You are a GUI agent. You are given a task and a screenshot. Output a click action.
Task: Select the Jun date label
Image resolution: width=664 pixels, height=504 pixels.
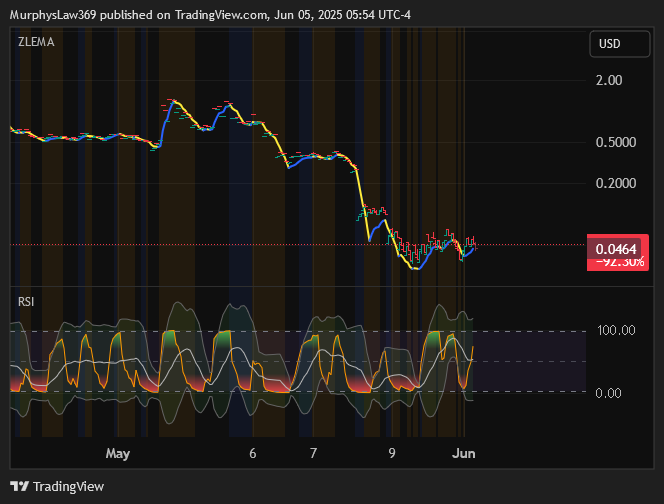pyautogui.click(x=464, y=454)
